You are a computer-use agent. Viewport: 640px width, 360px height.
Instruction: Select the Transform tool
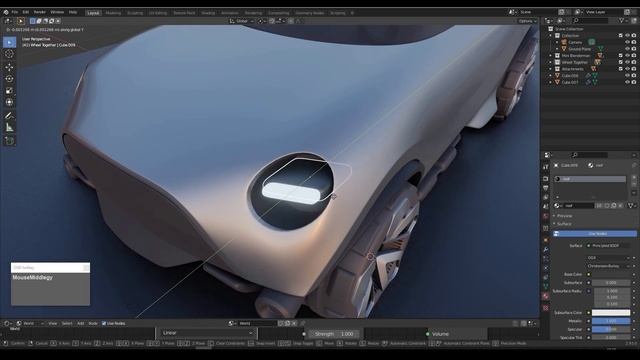point(9,102)
